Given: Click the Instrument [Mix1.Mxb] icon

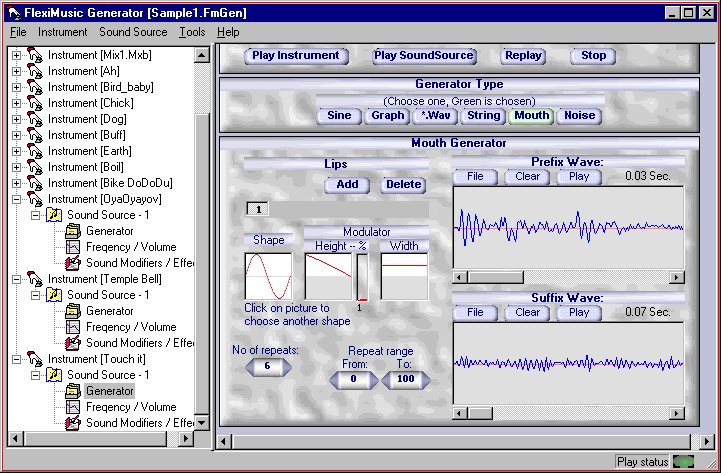Looking at the screenshot, I should point(35,55).
